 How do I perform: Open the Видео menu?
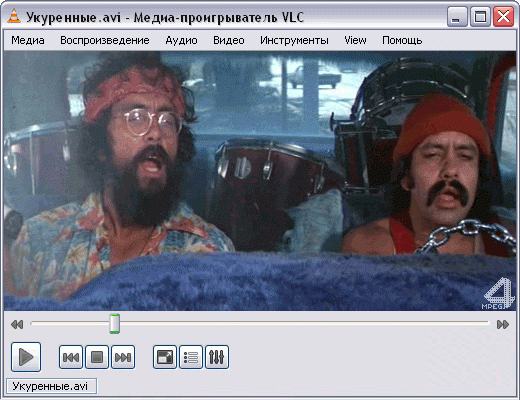point(229,40)
